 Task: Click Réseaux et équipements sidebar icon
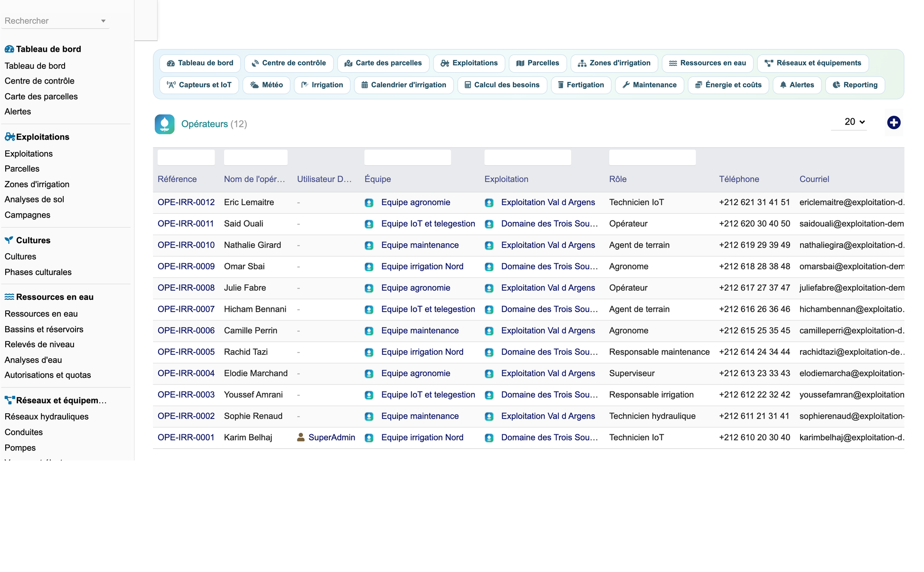9,400
